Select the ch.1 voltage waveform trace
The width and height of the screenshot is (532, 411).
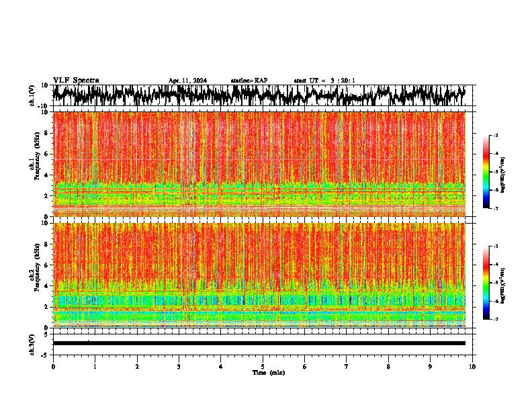pos(259,95)
